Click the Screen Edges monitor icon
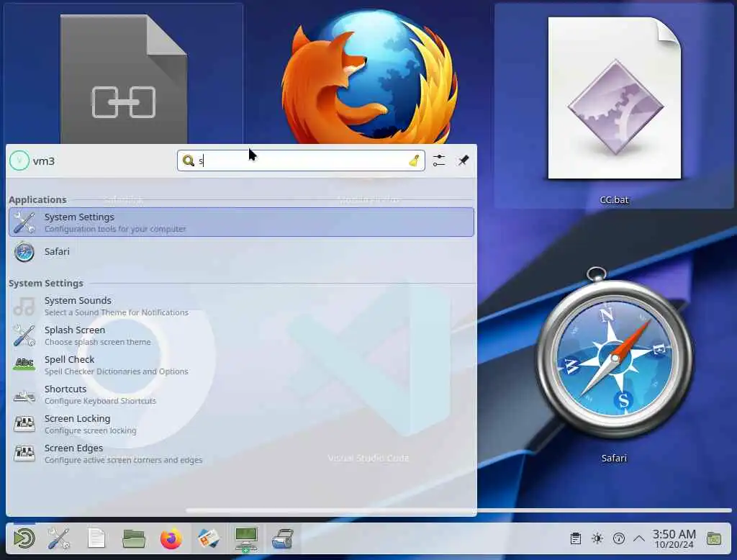Viewport: 737px width, 560px height. click(24, 453)
